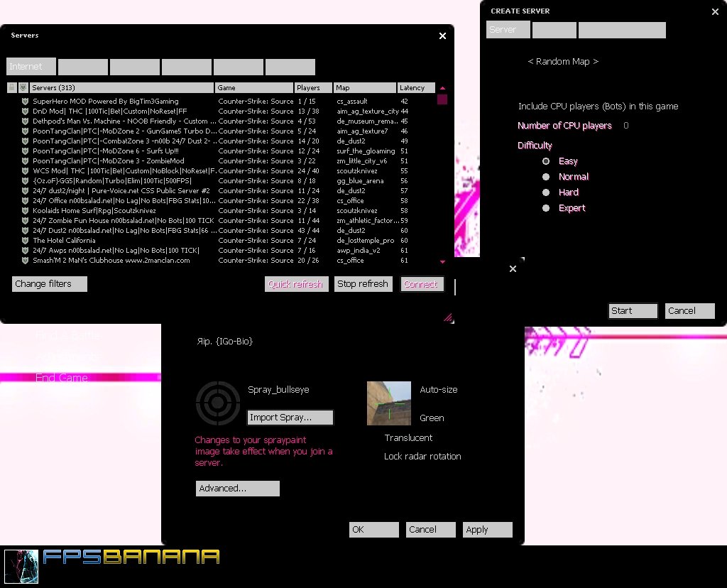Click the scroll-up arrow on the server list scrollbar
The image size is (727, 588).
click(442, 88)
